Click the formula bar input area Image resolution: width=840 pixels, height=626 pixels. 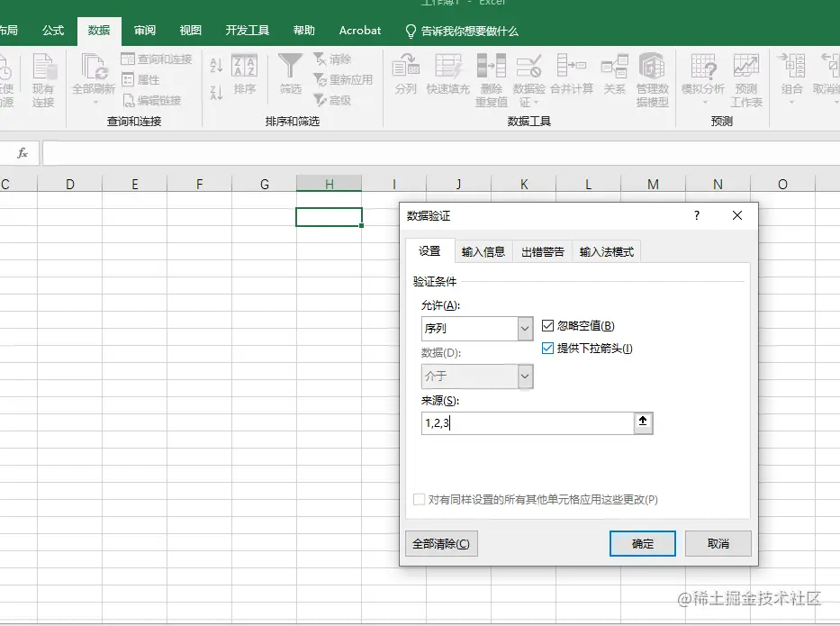[x=441, y=153]
